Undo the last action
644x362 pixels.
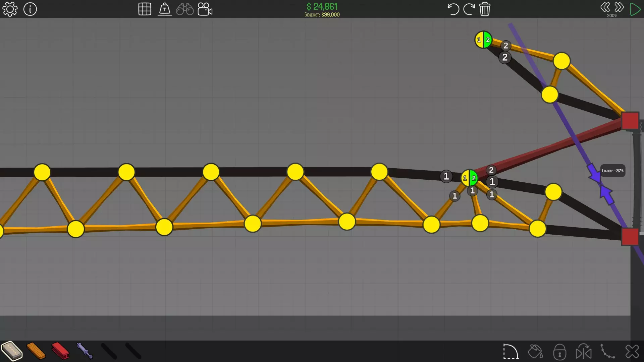pyautogui.click(x=453, y=9)
